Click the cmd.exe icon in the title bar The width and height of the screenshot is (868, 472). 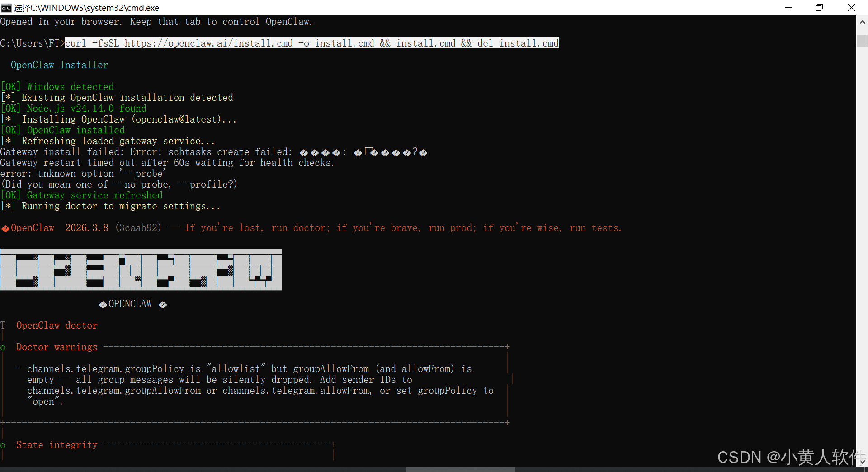(x=6, y=8)
